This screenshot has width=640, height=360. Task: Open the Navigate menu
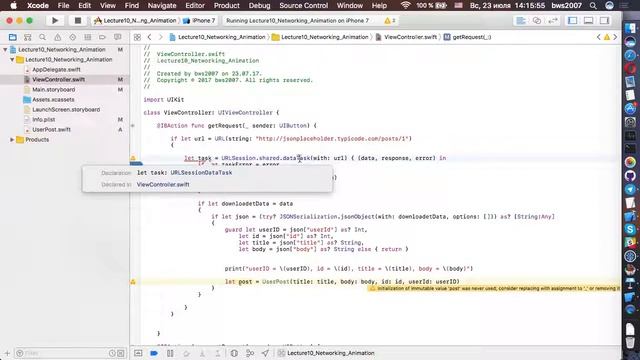click(x=162, y=5)
